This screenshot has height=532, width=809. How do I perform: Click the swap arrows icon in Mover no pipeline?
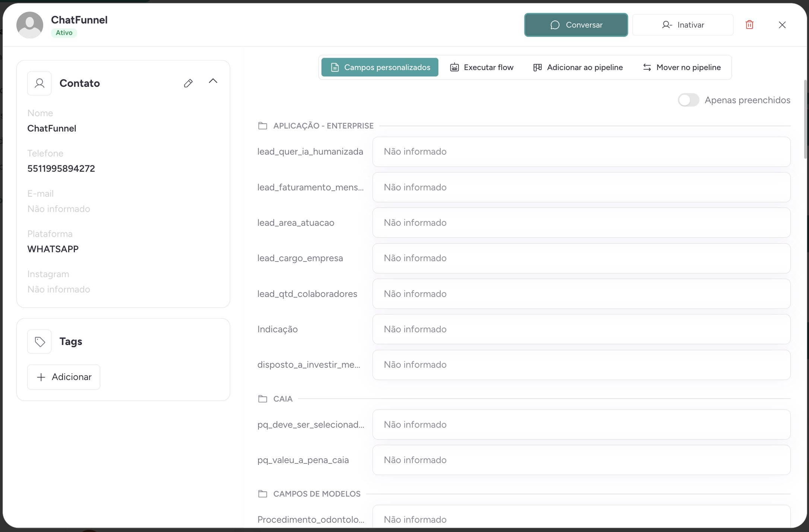pyautogui.click(x=647, y=67)
